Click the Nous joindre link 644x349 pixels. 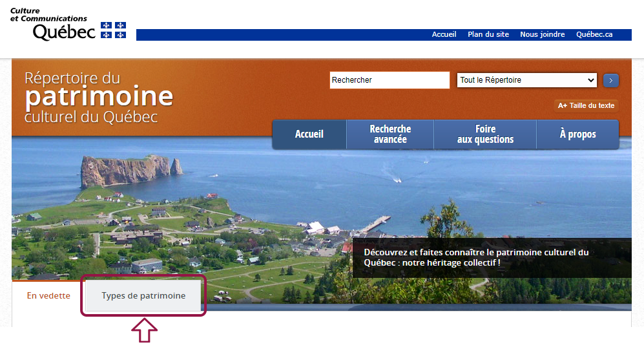(542, 35)
